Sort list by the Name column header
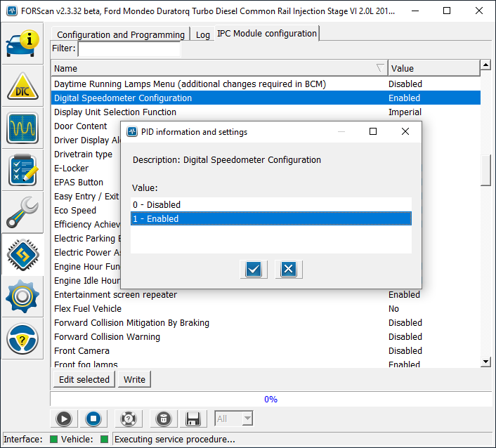 tap(219, 68)
